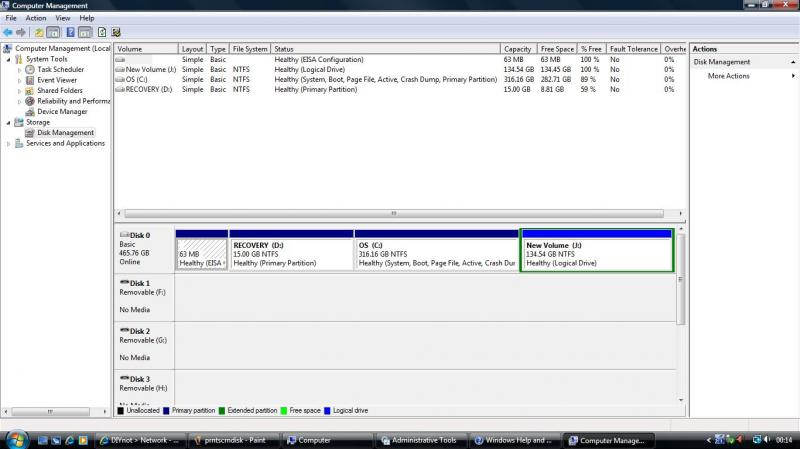Select the New Volume (J:) partition block
Image resolution: width=800 pixels, height=449 pixels.
[x=596, y=254]
